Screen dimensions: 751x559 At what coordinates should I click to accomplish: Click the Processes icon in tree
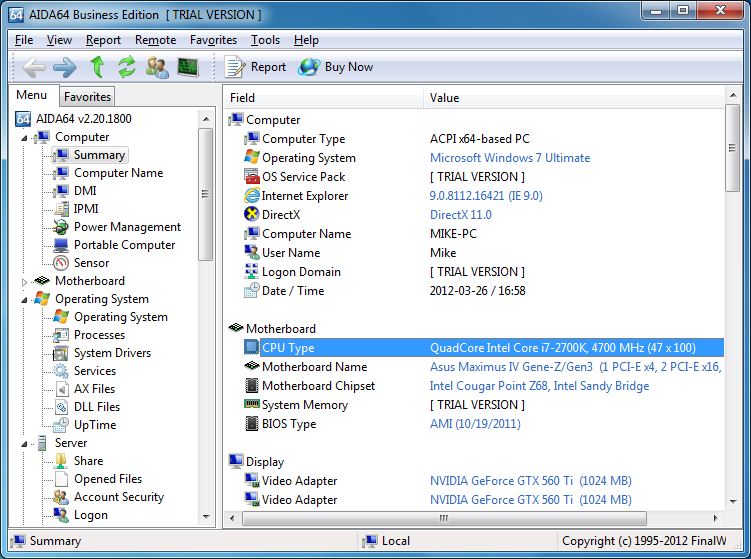tap(61, 335)
